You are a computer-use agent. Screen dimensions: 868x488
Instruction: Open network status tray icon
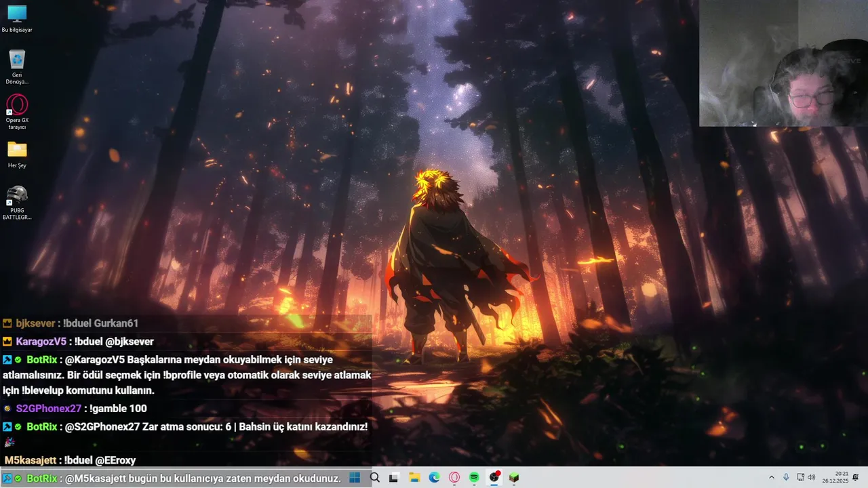pyautogui.click(x=800, y=478)
